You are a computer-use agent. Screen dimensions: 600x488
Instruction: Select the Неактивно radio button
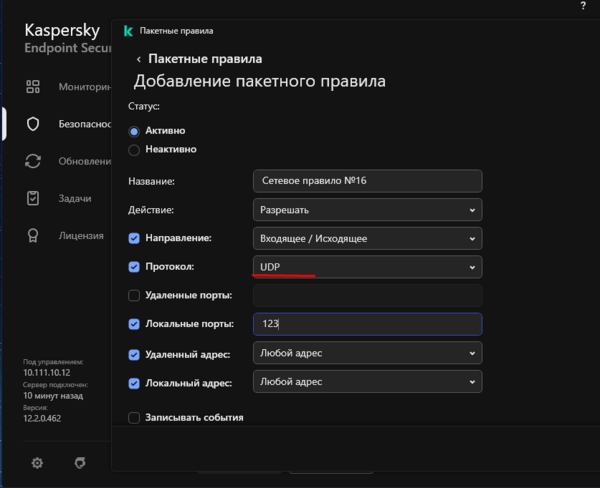click(134, 150)
